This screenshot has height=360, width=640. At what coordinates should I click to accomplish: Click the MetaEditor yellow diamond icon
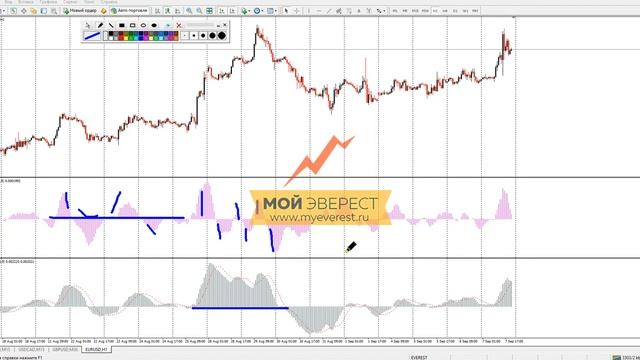[x=104, y=11]
